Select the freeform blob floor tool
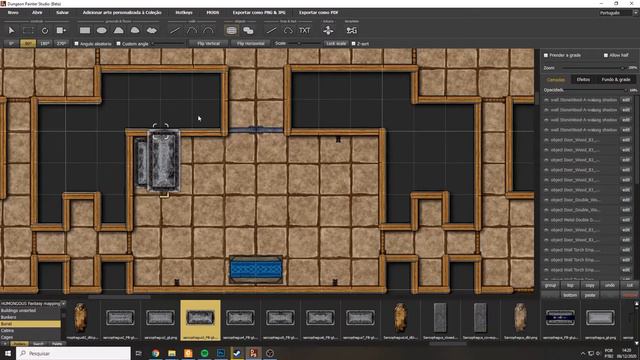The image size is (640, 360). click(151, 30)
